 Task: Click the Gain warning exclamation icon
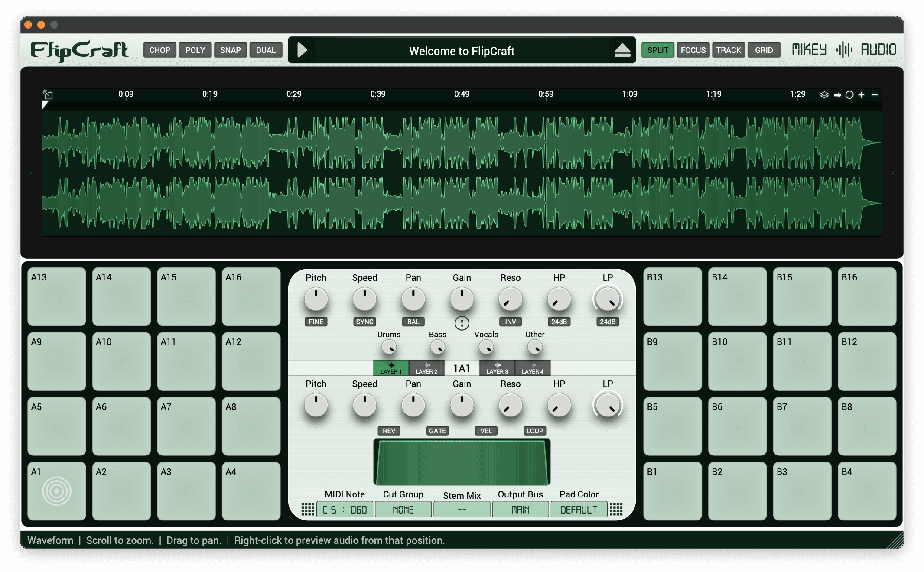click(462, 323)
